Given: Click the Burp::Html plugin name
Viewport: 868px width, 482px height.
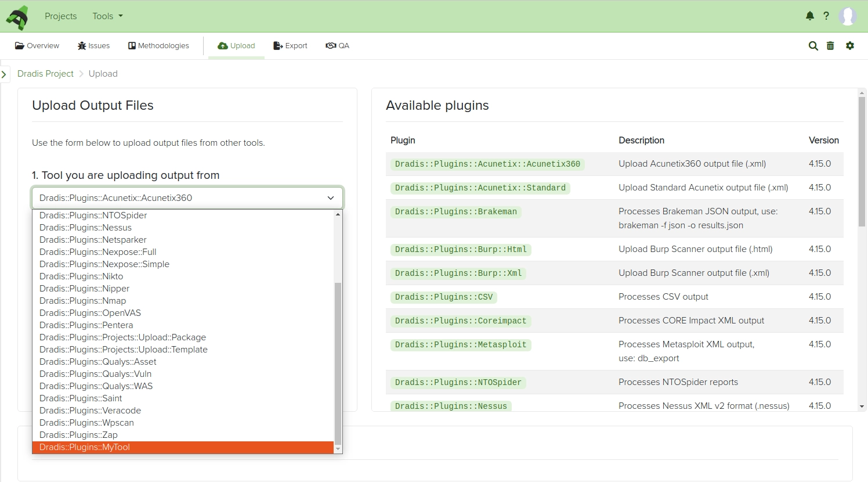Looking at the screenshot, I should click(x=461, y=250).
